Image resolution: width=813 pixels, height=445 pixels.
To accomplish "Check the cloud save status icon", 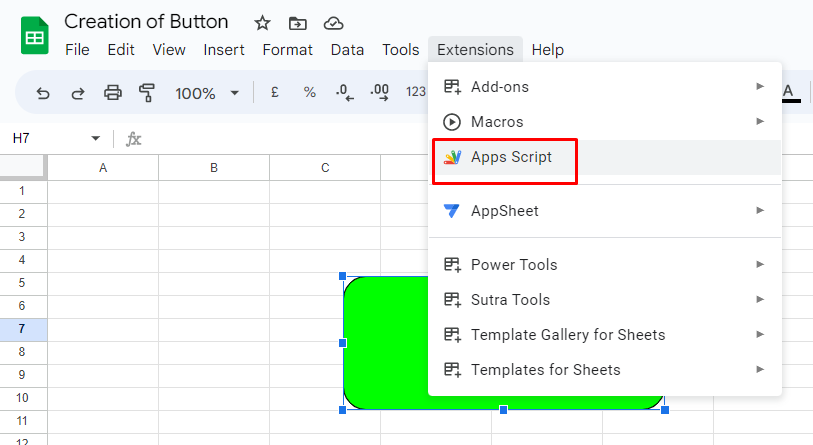I will coord(333,23).
